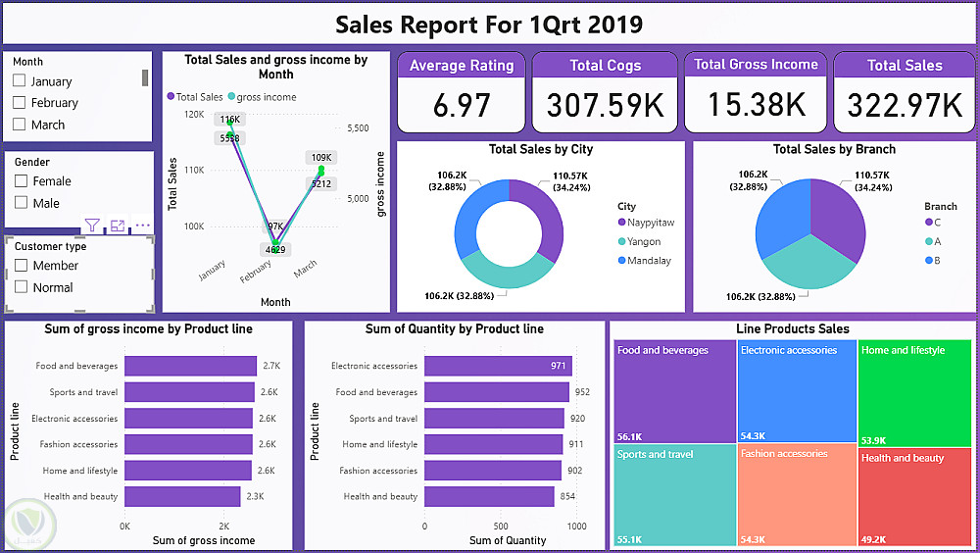Click the Sales Report For 1Qrt 2019 title
The width and height of the screenshot is (980, 553).
click(489, 25)
